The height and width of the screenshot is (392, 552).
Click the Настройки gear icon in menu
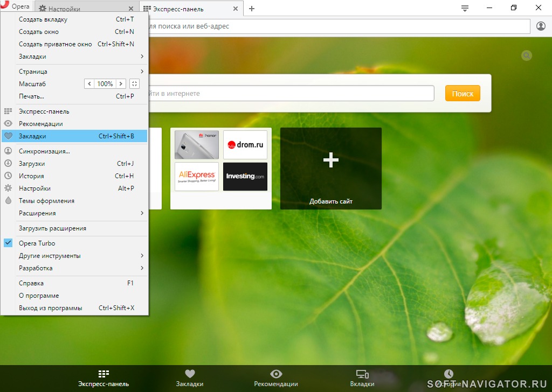(8, 188)
